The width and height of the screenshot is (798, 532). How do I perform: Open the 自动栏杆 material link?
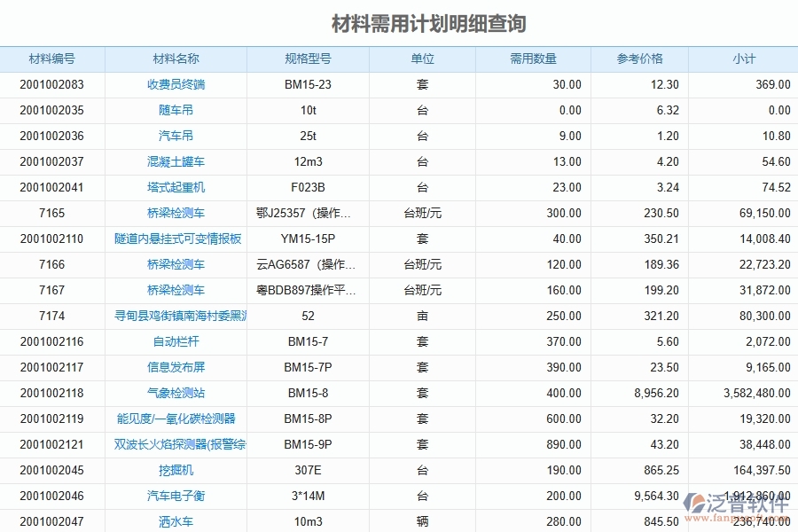(177, 341)
